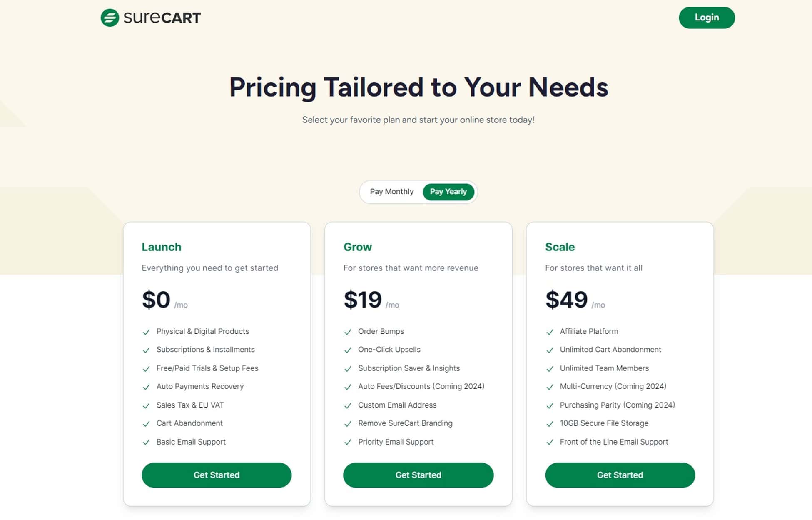Click the checkmark beside Physical & Digital Products
The width and height of the screenshot is (812, 520).
pos(146,331)
